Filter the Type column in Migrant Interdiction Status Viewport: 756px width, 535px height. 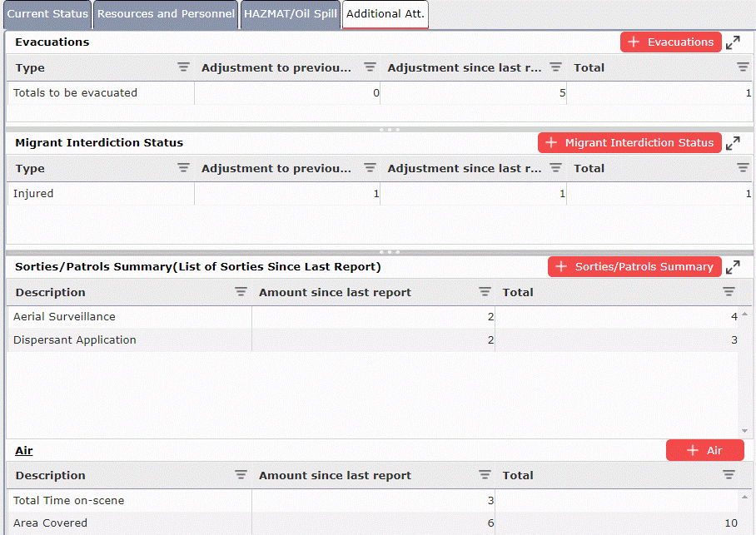183,168
